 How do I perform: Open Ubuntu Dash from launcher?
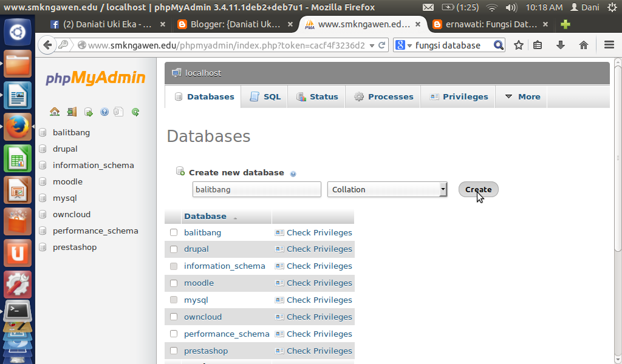(x=18, y=32)
